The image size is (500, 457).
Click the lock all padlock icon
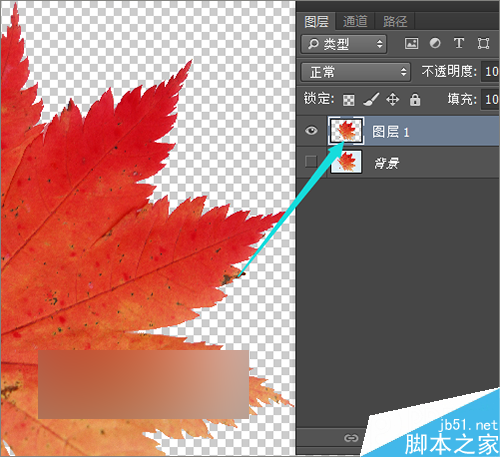[415, 99]
